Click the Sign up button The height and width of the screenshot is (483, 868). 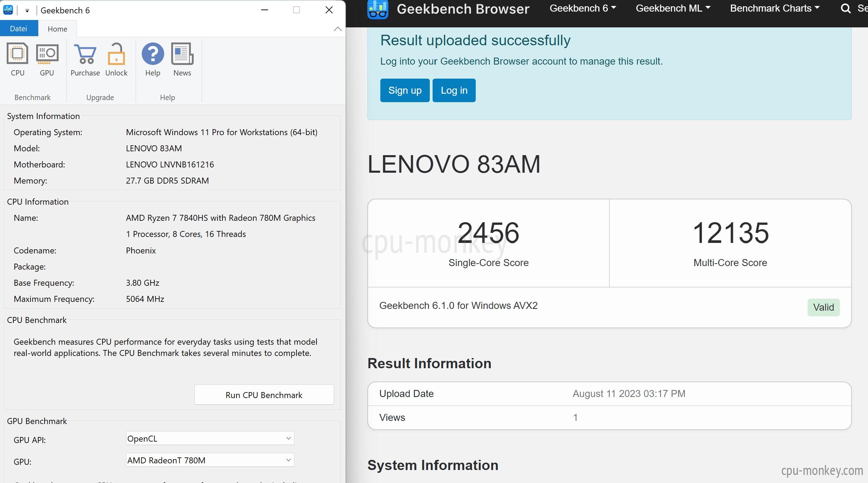point(405,90)
